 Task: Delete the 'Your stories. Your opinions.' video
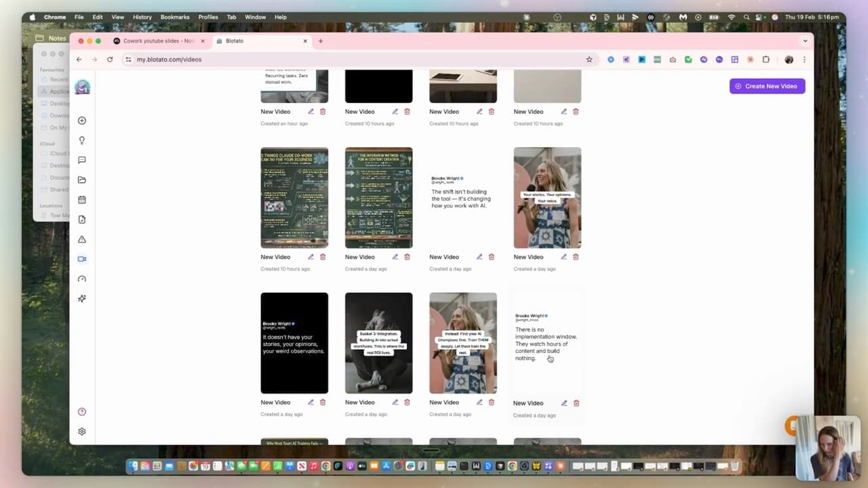576,257
